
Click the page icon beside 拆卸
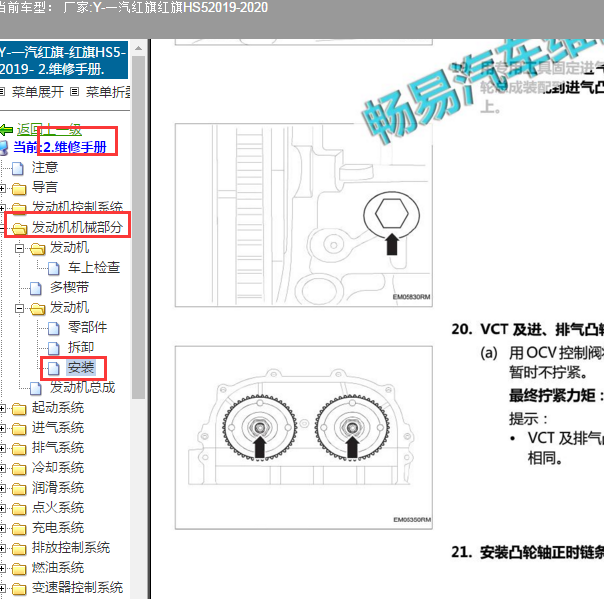click(x=54, y=349)
